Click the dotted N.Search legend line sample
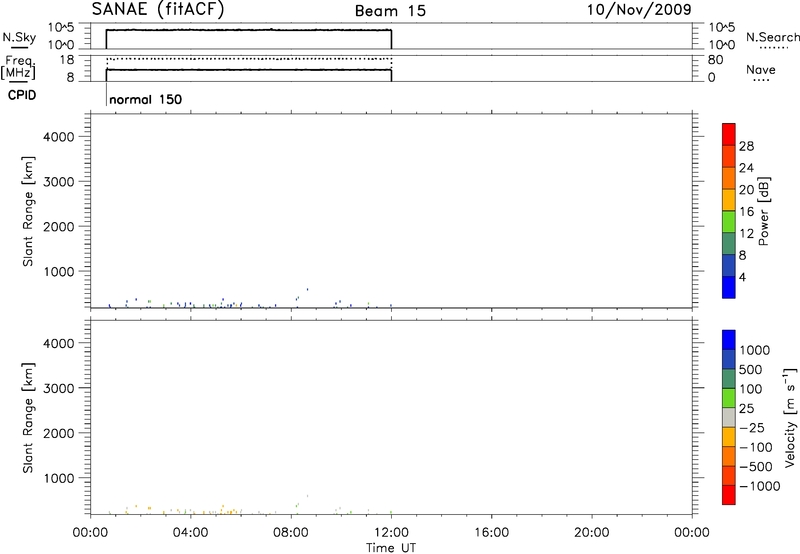This screenshot has height=554, width=800. 774,48
